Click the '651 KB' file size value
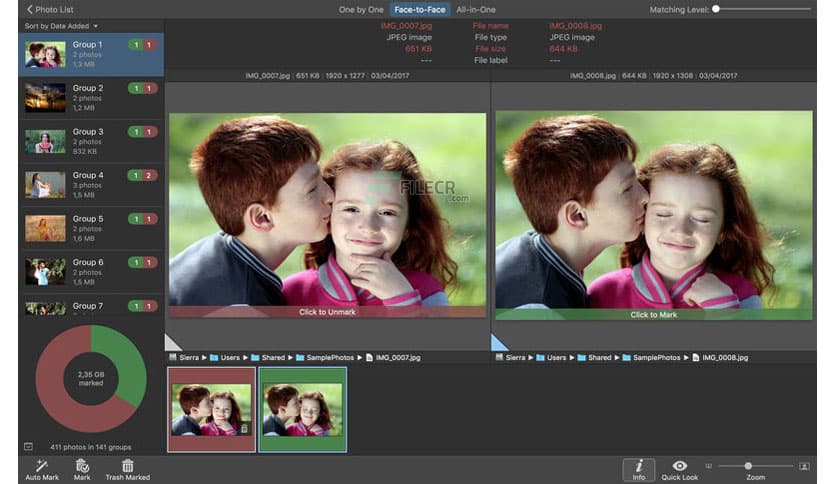This screenshot has width=836, height=484. pyautogui.click(x=418, y=49)
